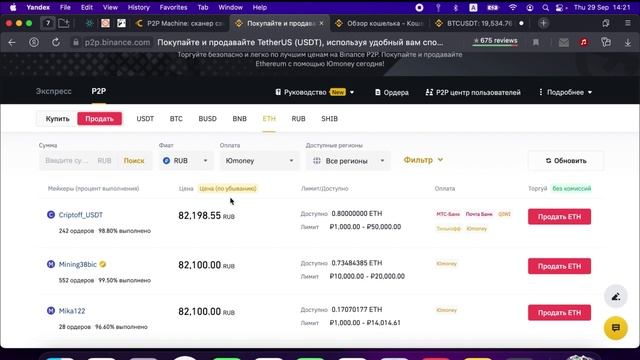Screen dimensions: 640x360
Task: Toggle Цена (по убыванию) sorting
Action: [x=228, y=189]
